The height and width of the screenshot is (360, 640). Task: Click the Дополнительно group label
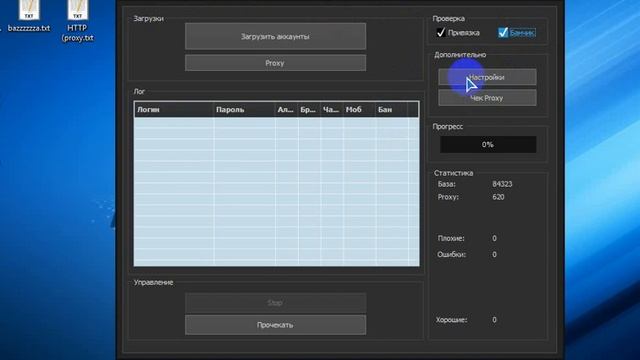coord(460,55)
